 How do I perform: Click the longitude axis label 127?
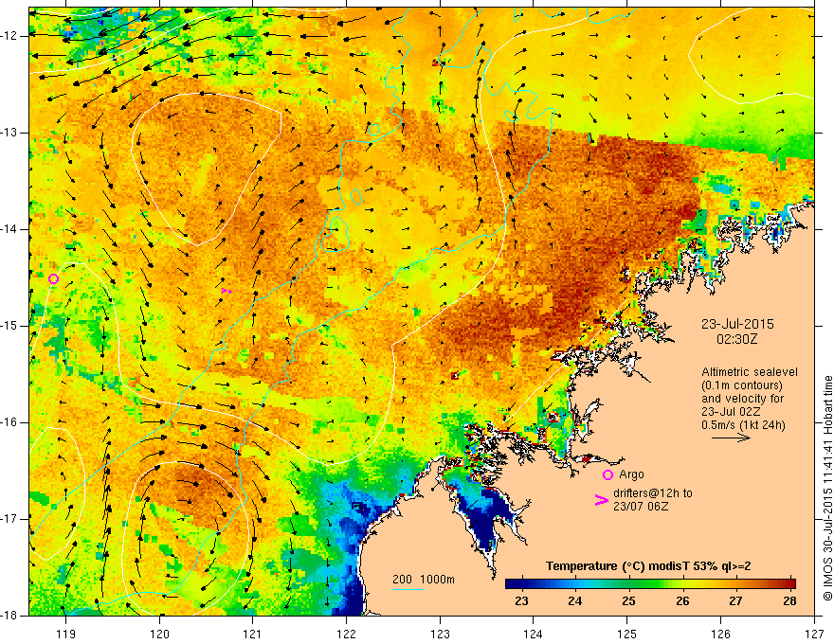point(814,634)
